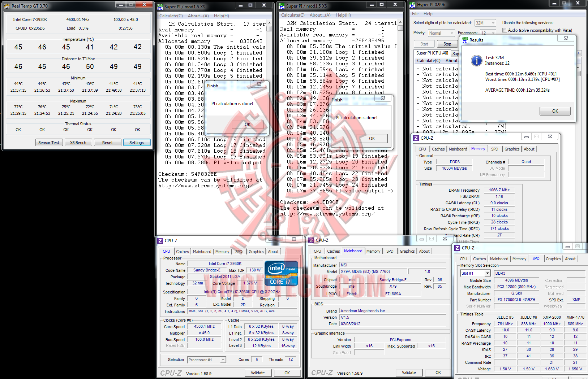Switch to Caches tab in CPU-Z CPU window
Screen dimensions: 588x379
(x=182, y=252)
